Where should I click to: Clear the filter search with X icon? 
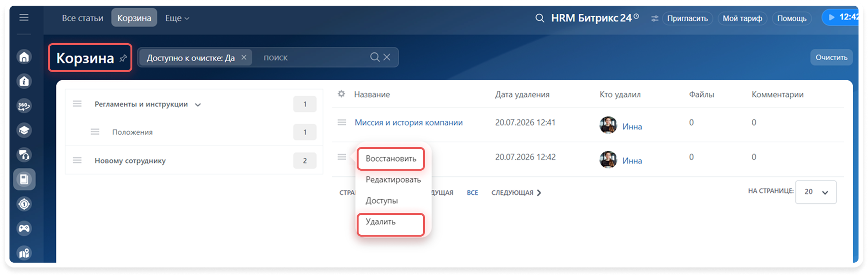tap(387, 57)
